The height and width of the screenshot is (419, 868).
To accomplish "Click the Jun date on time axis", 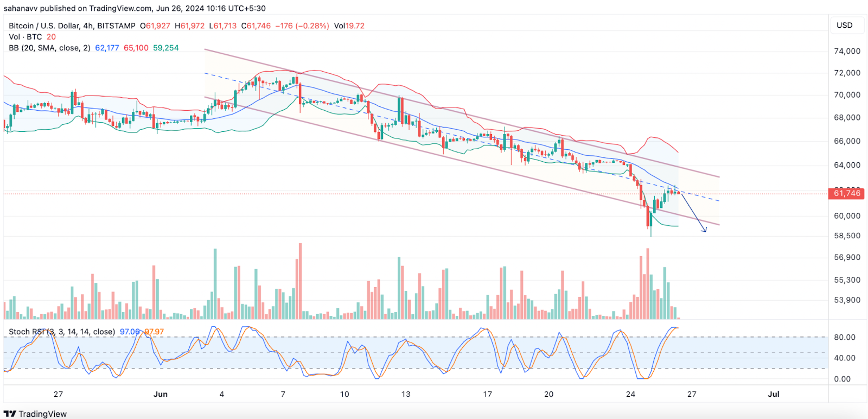I will tap(161, 394).
